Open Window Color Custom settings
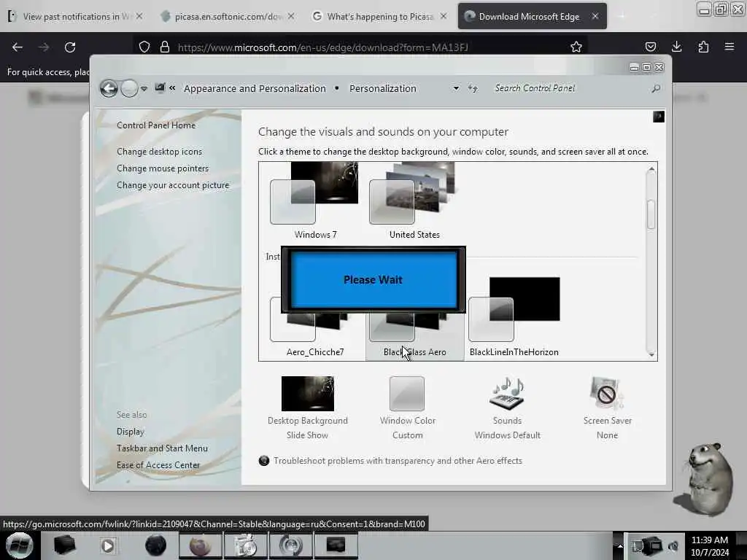Image resolution: width=747 pixels, height=560 pixels. [407, 408]
